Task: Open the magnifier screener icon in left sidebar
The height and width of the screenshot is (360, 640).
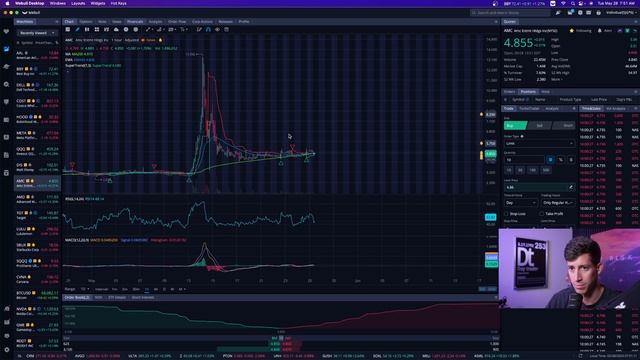Action: click(6, 84)
